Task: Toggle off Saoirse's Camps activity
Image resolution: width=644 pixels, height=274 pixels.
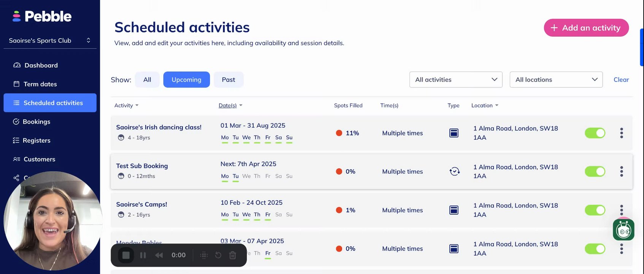Action: pyautogui.click(x=595, y=210)
